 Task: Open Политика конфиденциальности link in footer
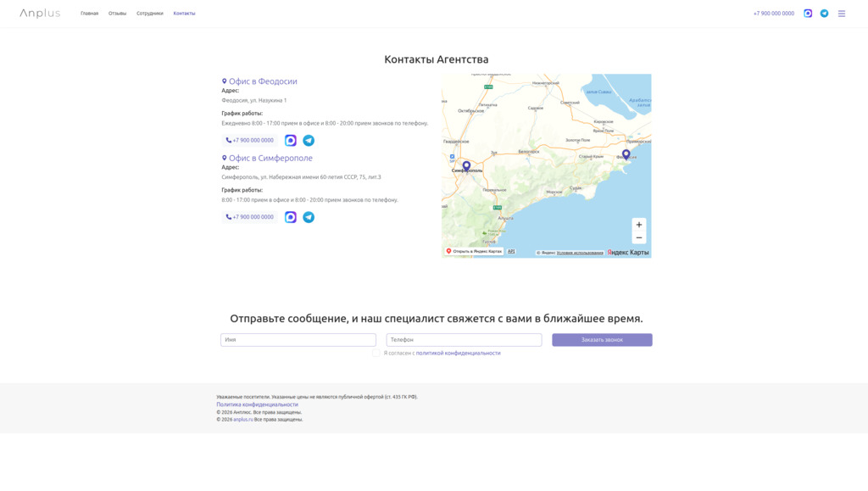pos(257,405)
